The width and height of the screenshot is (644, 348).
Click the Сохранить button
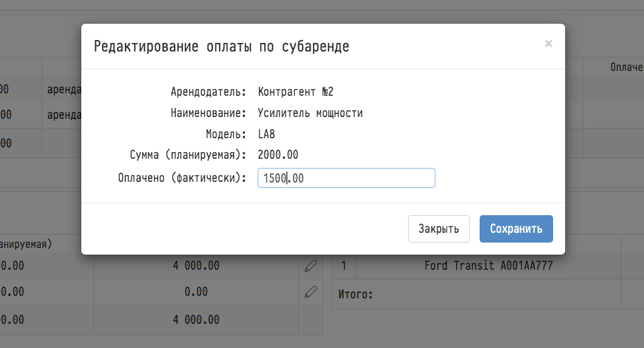click(x=516, y=229)
